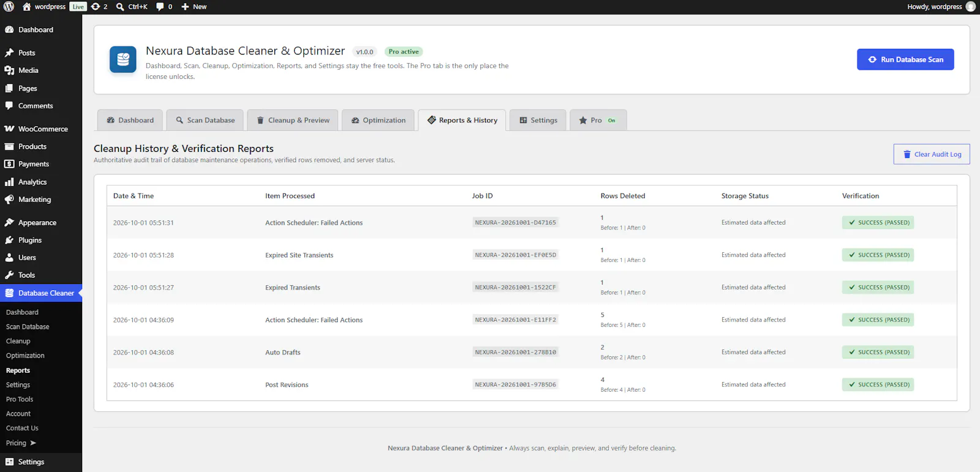Viewport: 980px width, 472px height.
Task: Click Run Database Scan button
Action: (x=905, y=59)
